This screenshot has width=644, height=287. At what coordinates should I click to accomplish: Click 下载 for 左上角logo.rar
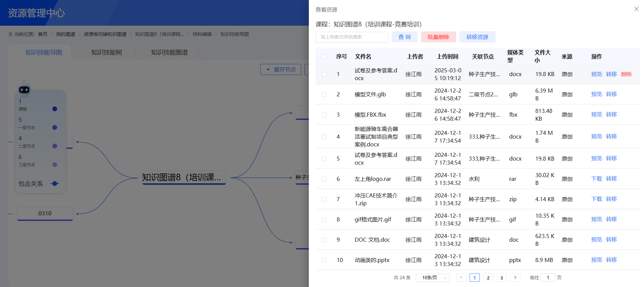596,178
